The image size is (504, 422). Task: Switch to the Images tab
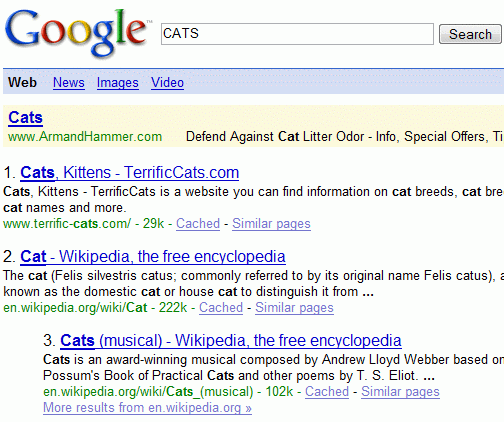coord(118,82)
